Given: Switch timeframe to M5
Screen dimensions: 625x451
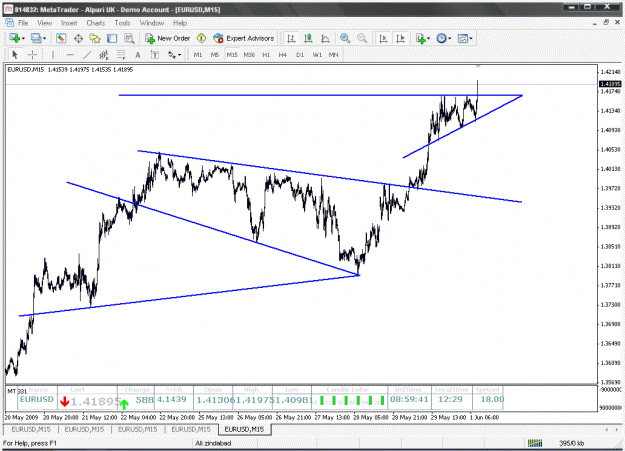Looking at the screenshot, I should [x=214, y=55].
